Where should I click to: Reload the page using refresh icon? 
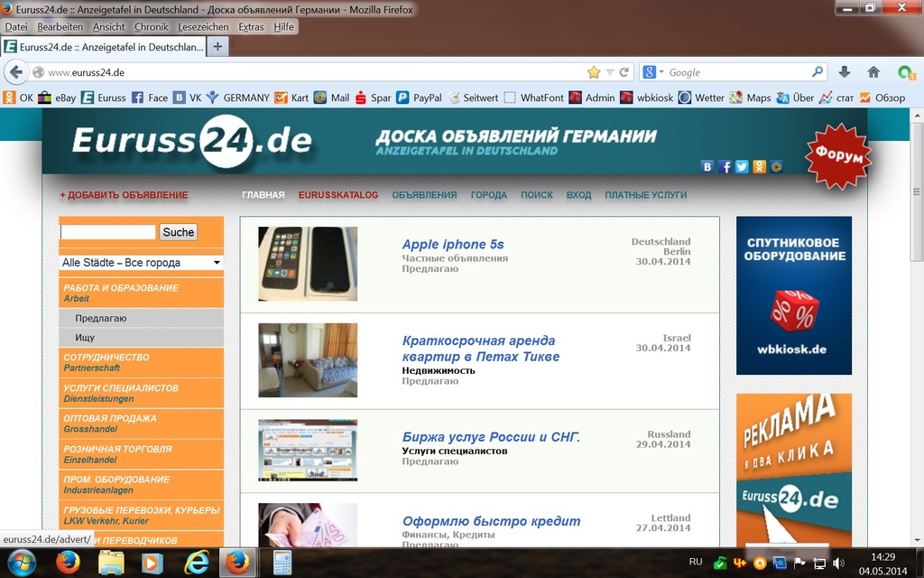point(624,72)
